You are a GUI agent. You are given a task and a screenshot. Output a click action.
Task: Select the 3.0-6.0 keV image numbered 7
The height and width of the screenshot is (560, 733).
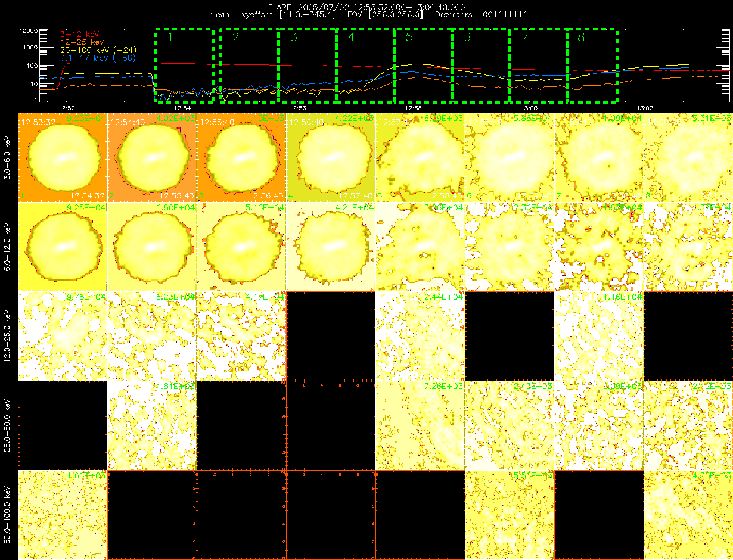point(599,157)
